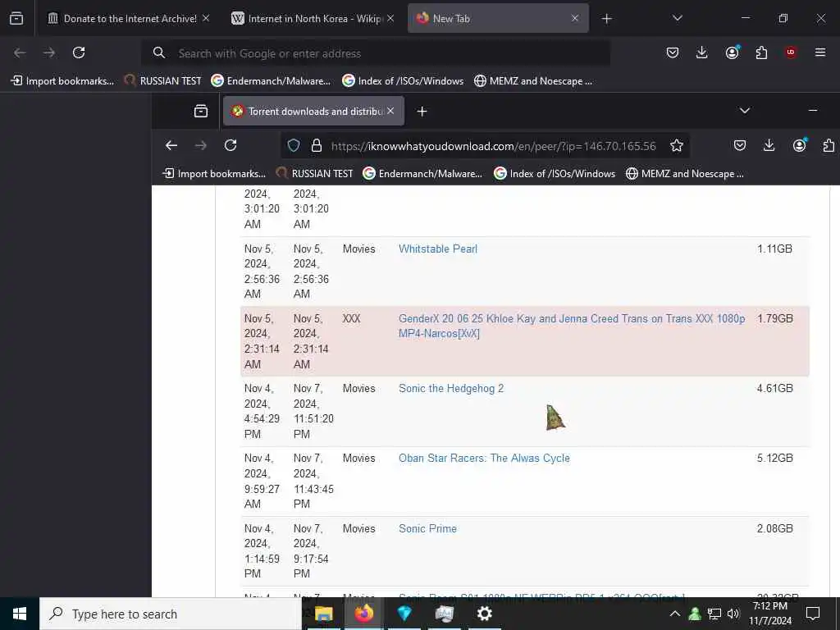This screenshot has height=630, width=840.
Task: Open Downloads panel in outer window
Action: coord(702,52)
